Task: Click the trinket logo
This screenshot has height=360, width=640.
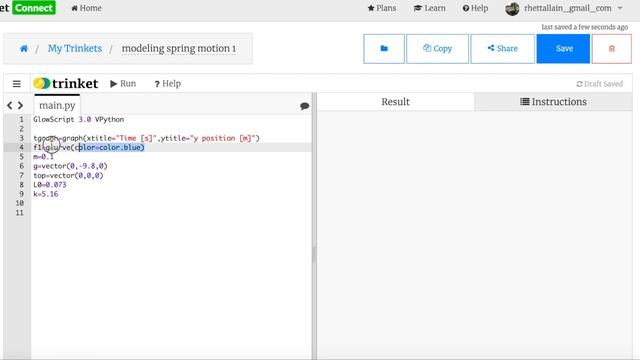Action: tap(66, 83)
